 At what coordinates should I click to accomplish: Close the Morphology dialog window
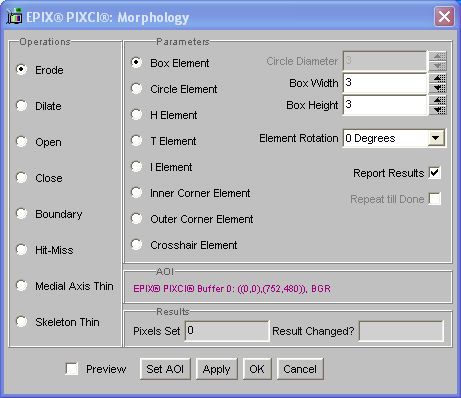pyautogui.click(x=444, y=16)
